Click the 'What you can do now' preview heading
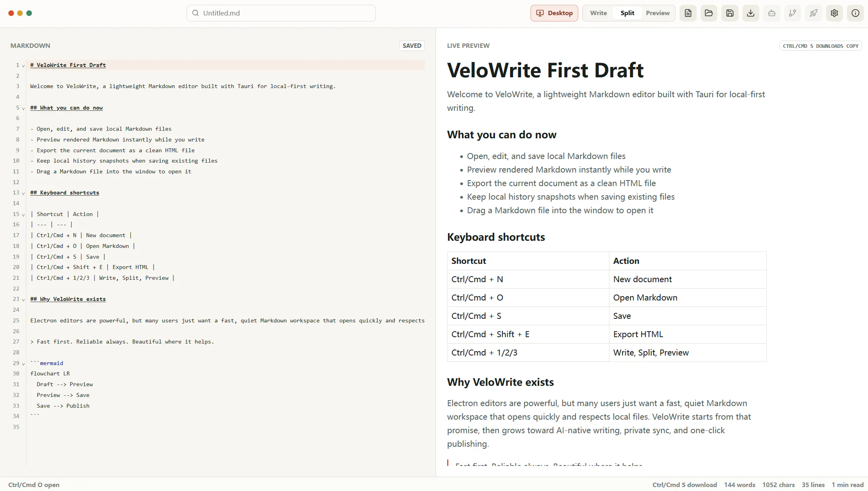Image resolution: width=868 pixels, height=491 pixels. click(x=502, y=135)
